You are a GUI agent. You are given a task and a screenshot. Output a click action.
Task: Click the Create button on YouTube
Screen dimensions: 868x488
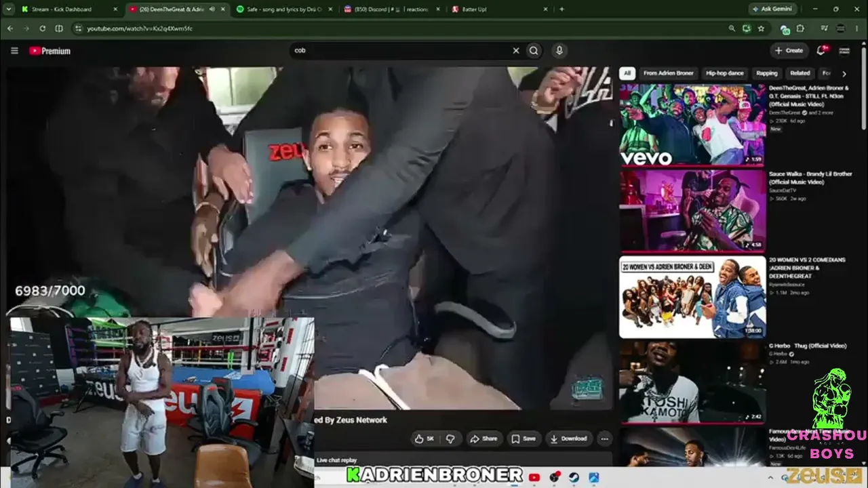pyautogui.click(x=789, y=50)
